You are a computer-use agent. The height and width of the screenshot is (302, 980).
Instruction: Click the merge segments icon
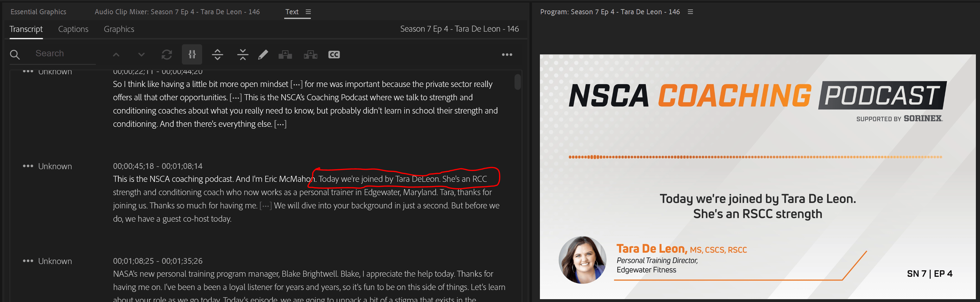[242, 54]
